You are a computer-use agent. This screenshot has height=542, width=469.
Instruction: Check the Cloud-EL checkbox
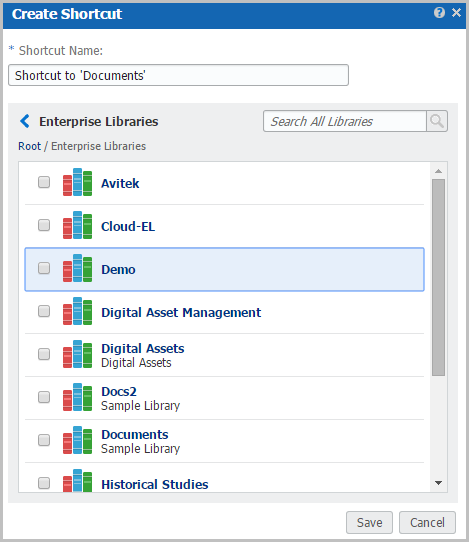point(44,225)
